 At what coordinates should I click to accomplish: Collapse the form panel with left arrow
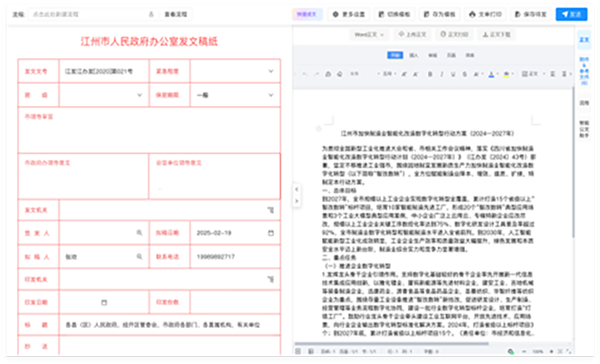pyautogui.click(x=297, y=189)
